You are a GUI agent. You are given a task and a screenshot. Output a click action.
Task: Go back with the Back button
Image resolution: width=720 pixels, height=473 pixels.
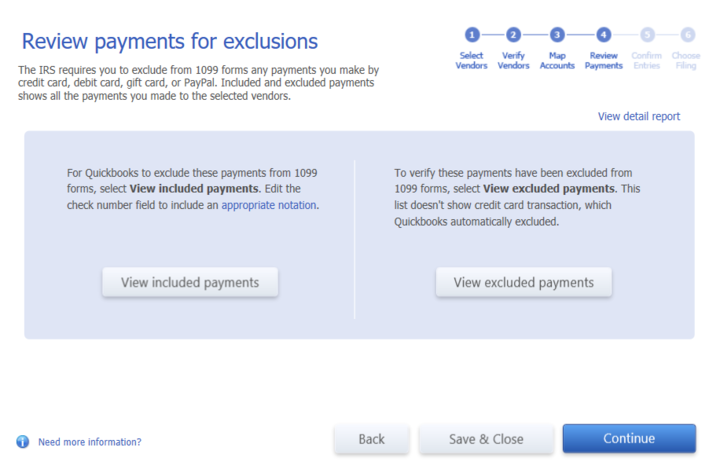(x=372, y=439)
